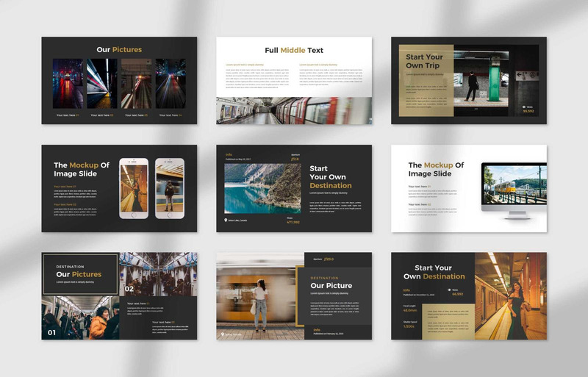Image resolution: width=588 pixels, height=377 pixels.
Task: Click the Start Your Own Trip heading
Action: coord(424,61)
